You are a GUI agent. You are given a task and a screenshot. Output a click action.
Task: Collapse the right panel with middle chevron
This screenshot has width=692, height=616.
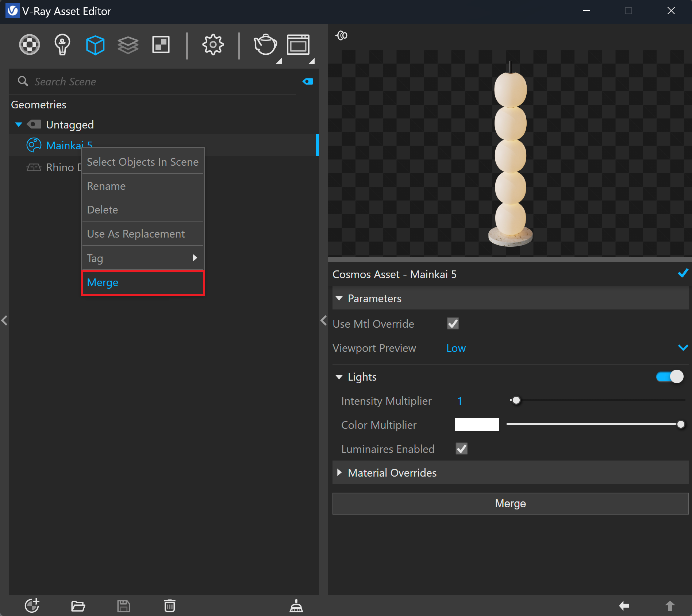(x=323, y=320)
